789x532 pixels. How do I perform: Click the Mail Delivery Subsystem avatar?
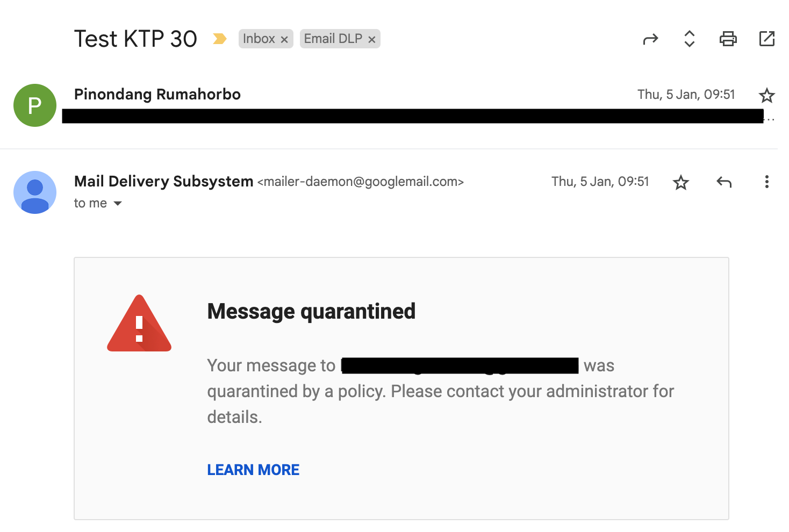point(35,192)
